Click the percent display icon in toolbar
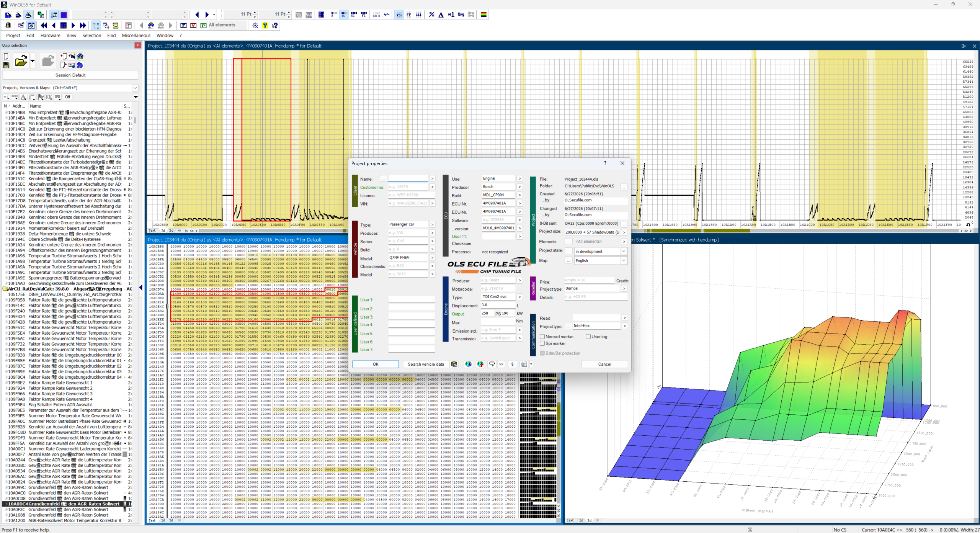Viewport: 980px width, 533px height. (x=431, y=15)
